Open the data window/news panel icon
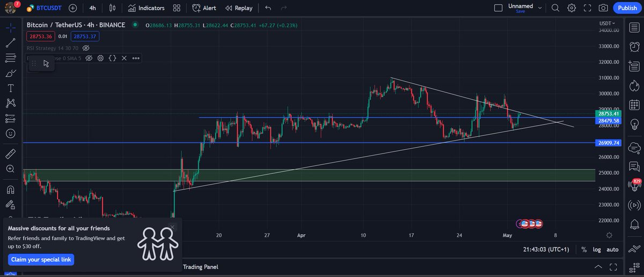The width and height of the screenshot is (644, 277). (634, 65)
